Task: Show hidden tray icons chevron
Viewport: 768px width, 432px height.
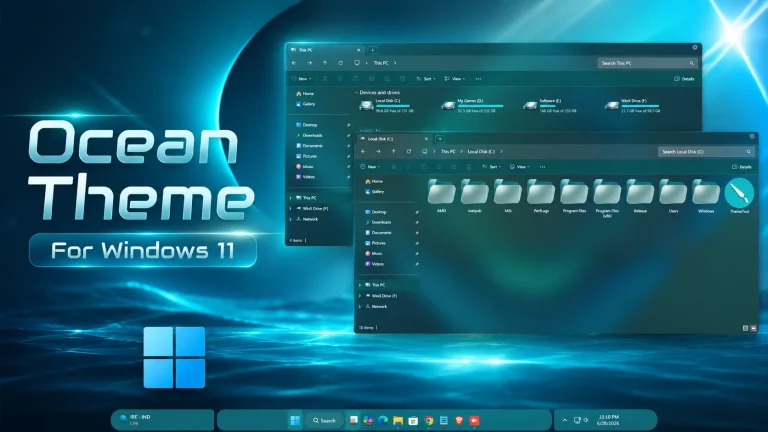Action: [564, 420]
